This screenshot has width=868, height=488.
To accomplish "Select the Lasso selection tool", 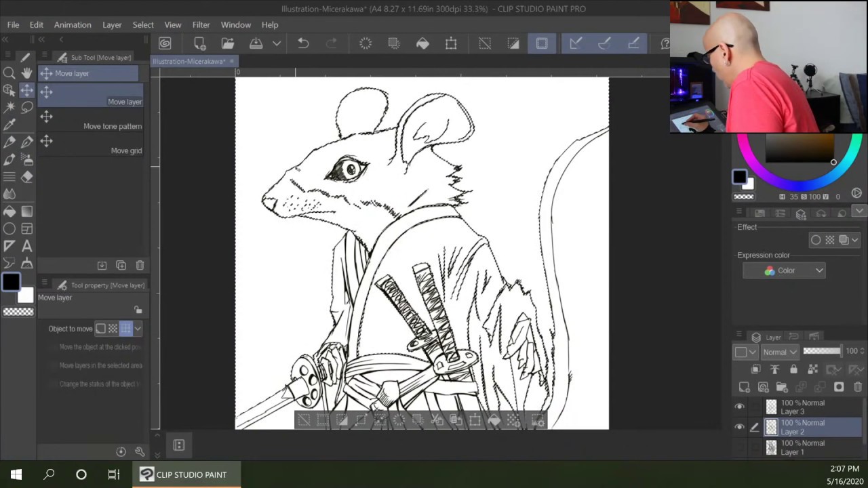I will (x=26, y=107).
